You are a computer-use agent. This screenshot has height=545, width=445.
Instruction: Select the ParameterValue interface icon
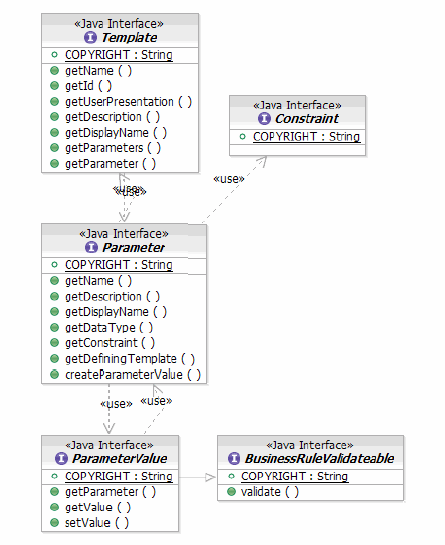62,458
